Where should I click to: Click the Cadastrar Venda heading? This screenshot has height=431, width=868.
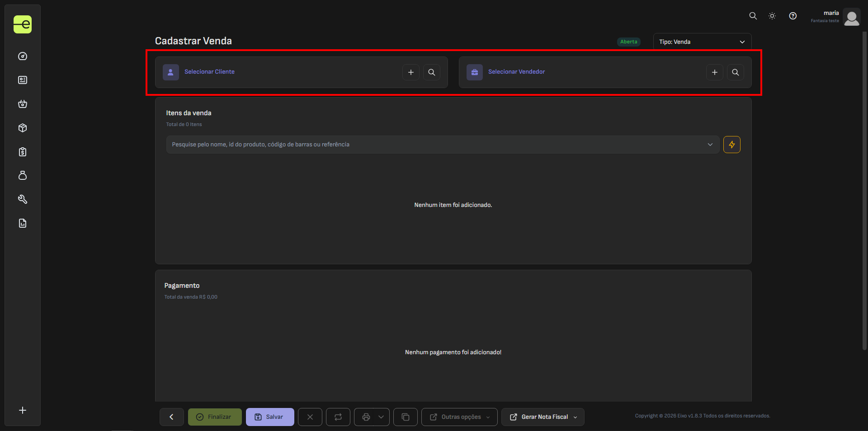click(x=193, y=41)
